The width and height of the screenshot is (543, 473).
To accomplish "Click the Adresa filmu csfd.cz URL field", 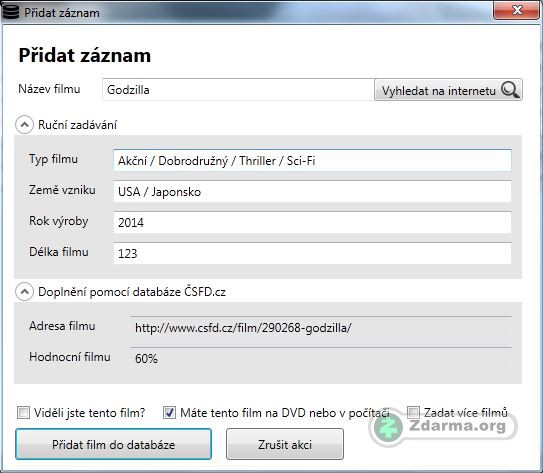I will (321, 328).
